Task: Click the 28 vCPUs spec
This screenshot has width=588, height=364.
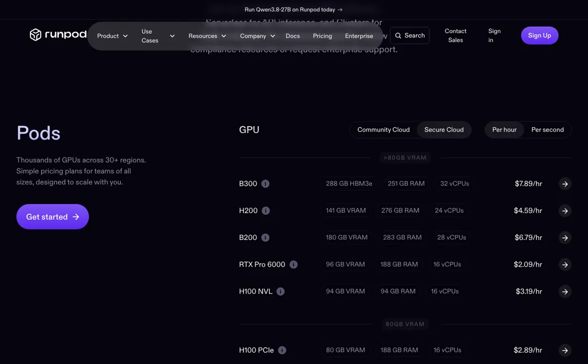Action: click(452, 238)
